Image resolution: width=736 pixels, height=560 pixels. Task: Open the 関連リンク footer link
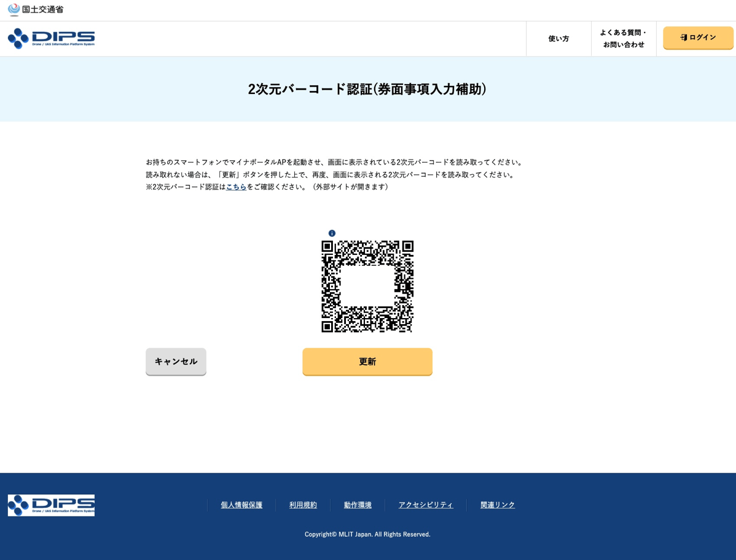498,505
